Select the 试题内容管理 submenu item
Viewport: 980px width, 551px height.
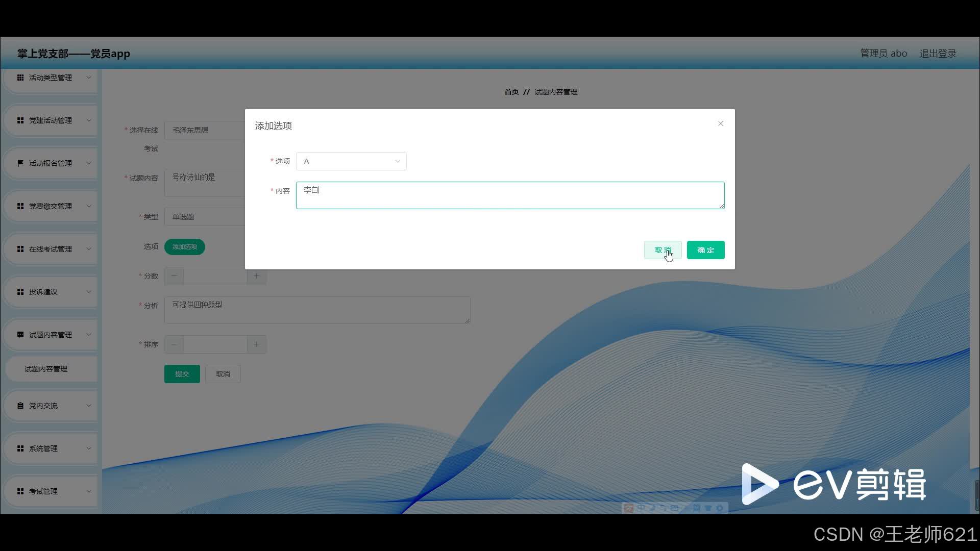46,369
